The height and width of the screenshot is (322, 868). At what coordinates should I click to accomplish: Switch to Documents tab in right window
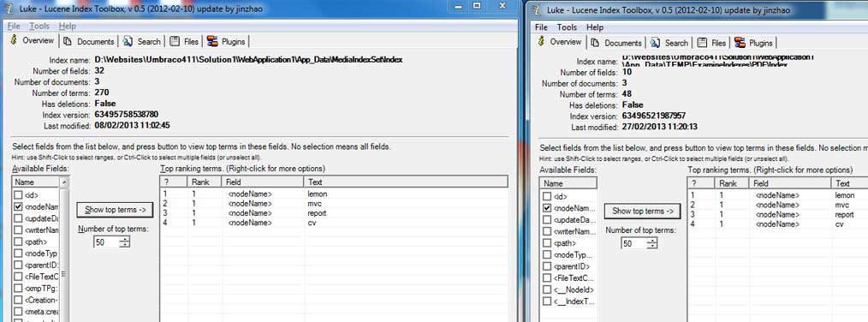[616, 43]
